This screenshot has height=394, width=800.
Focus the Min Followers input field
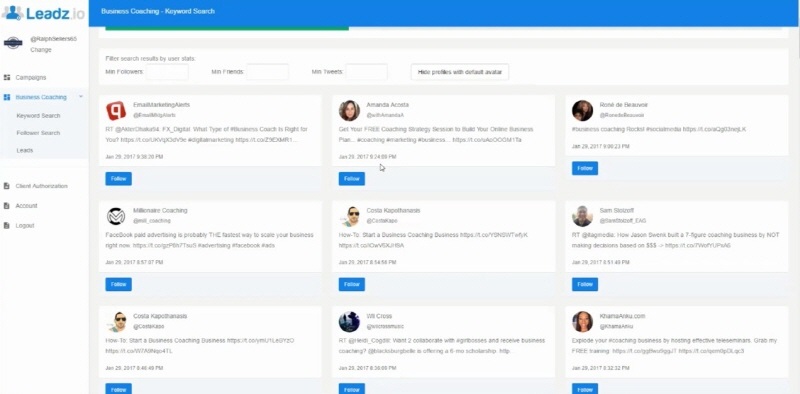pyautogui.click(x=167, y=72)
